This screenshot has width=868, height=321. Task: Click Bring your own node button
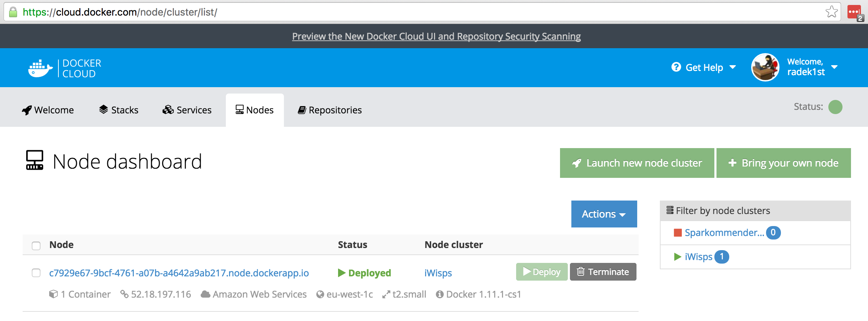[784, 163]
